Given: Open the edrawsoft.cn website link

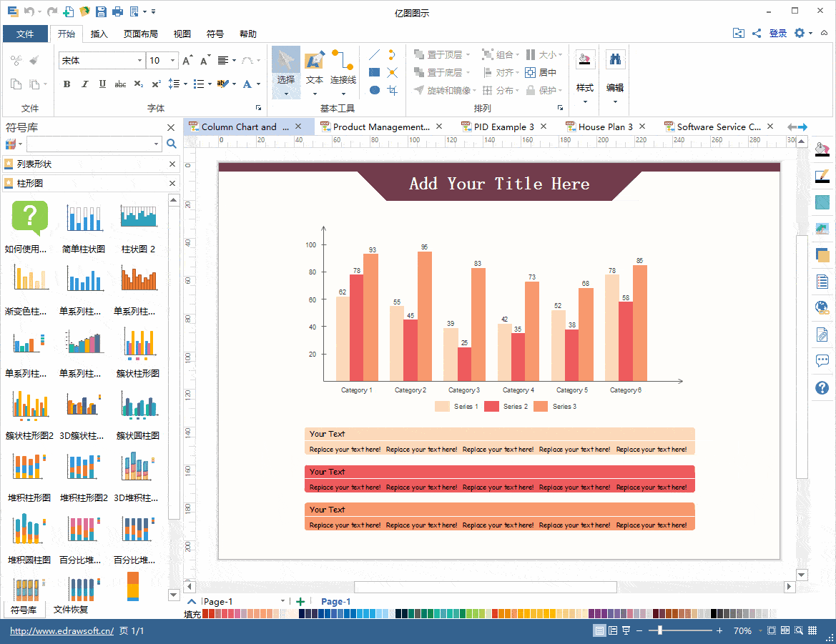Looking at the screenshot, I should tap(62, 631).
